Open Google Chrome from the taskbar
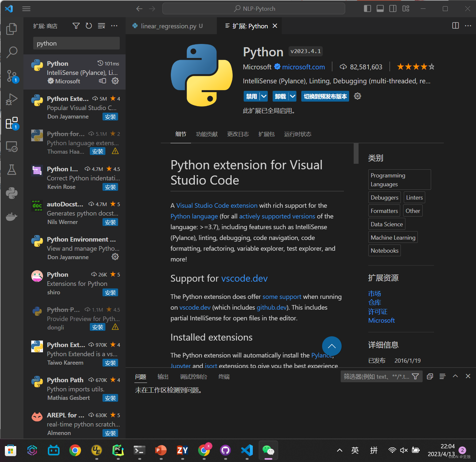 [x=75, y=450]
